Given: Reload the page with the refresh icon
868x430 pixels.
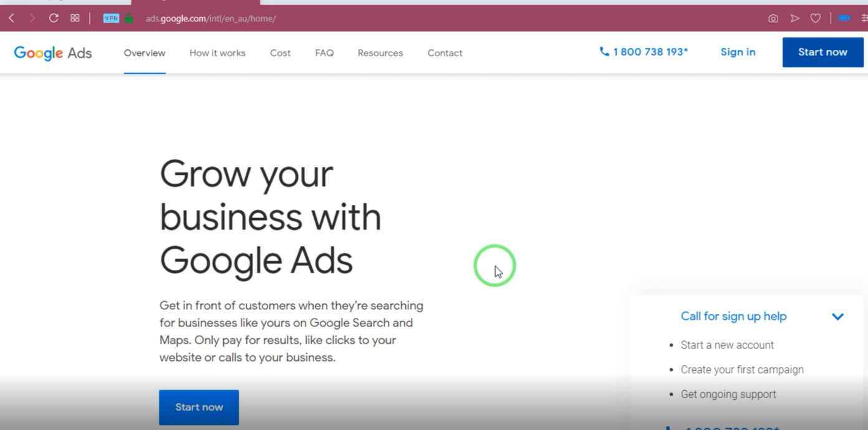Looking at the screenshot, I should (x=54, y=18).
